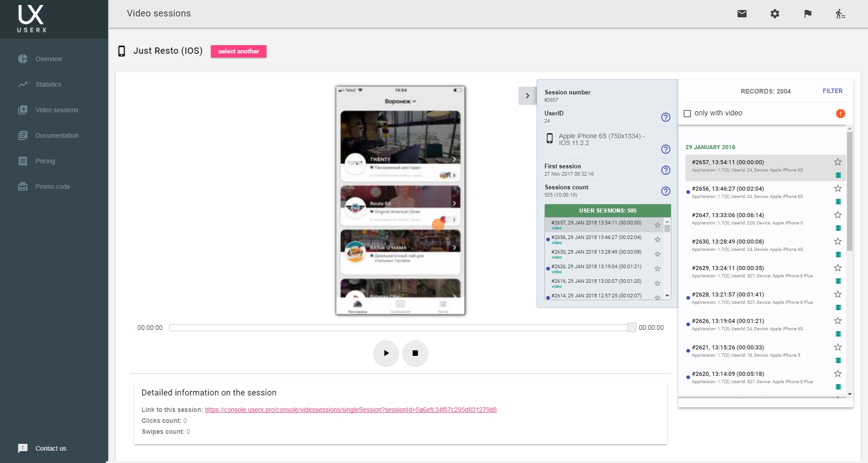
Task: Click help icon next to device info
Action: pos(666,149)
